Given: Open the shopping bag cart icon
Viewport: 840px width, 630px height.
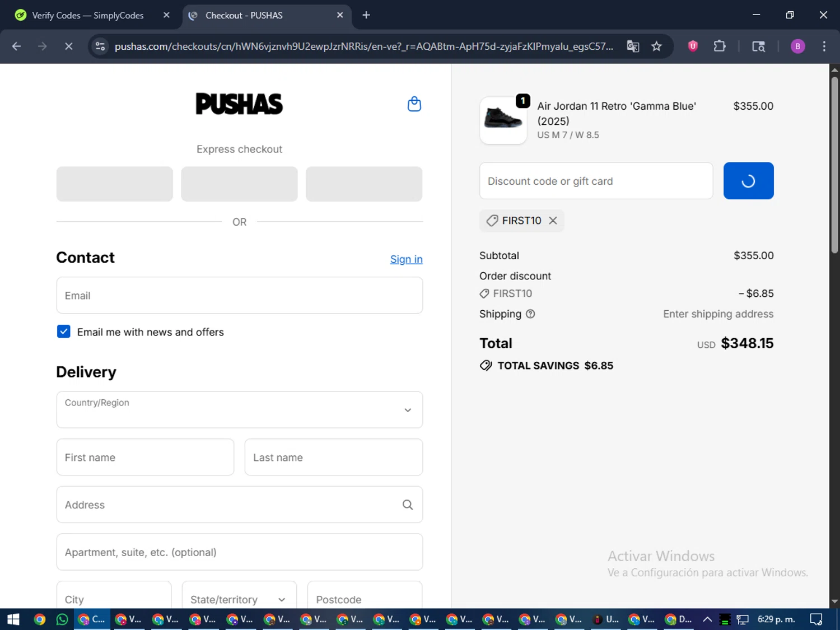Looking at the screenshot, I should click(414, 104).
